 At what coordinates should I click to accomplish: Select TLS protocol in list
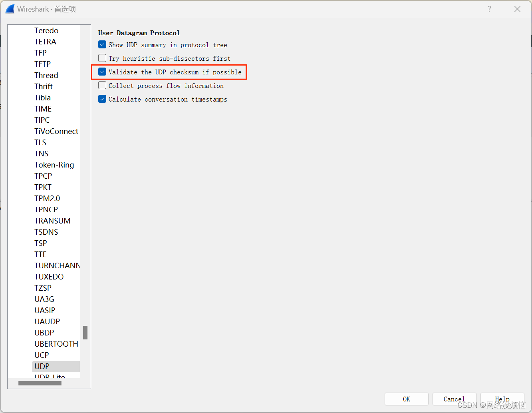point(40,142)
